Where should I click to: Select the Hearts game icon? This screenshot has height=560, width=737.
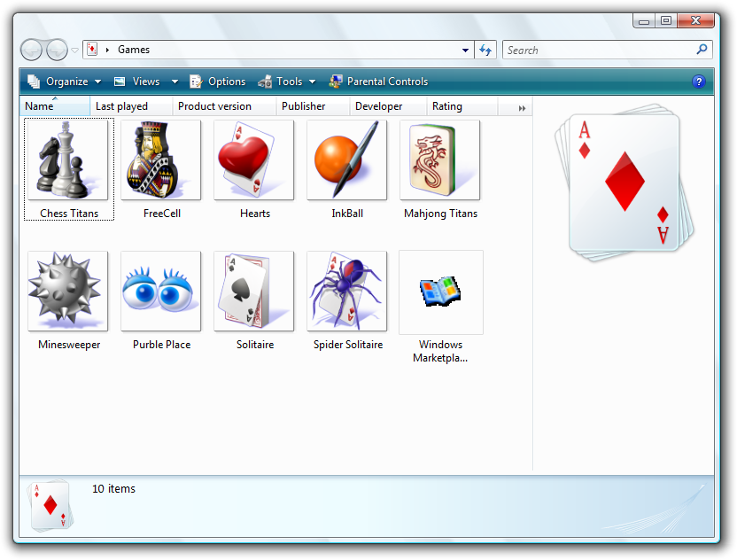tap(254, 159)
